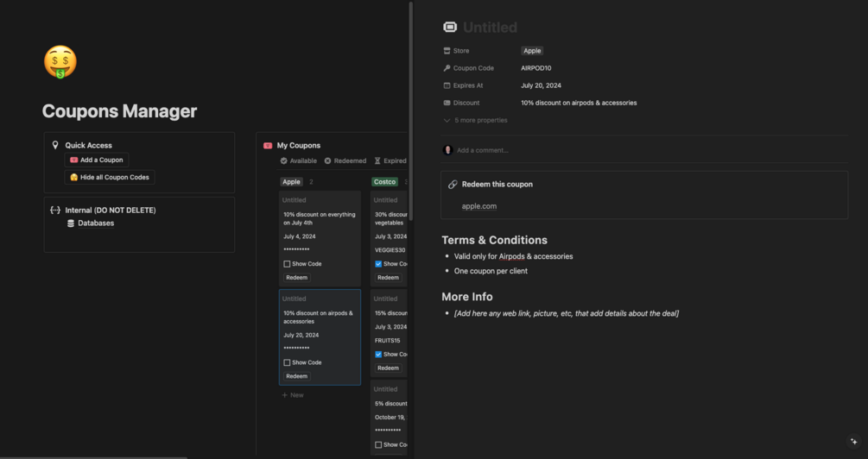Click the link icon beside Redeem this coupon

tap(453, 185)
